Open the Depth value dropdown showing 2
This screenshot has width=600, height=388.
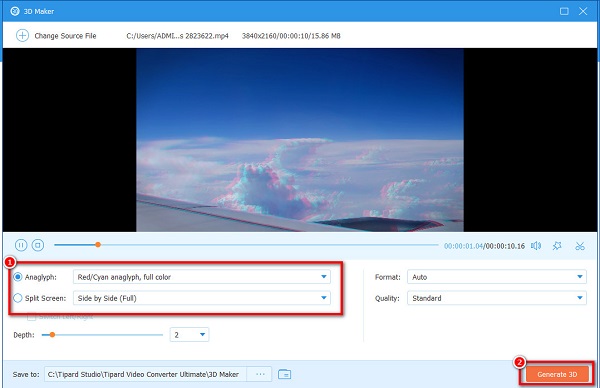(189, 335)
